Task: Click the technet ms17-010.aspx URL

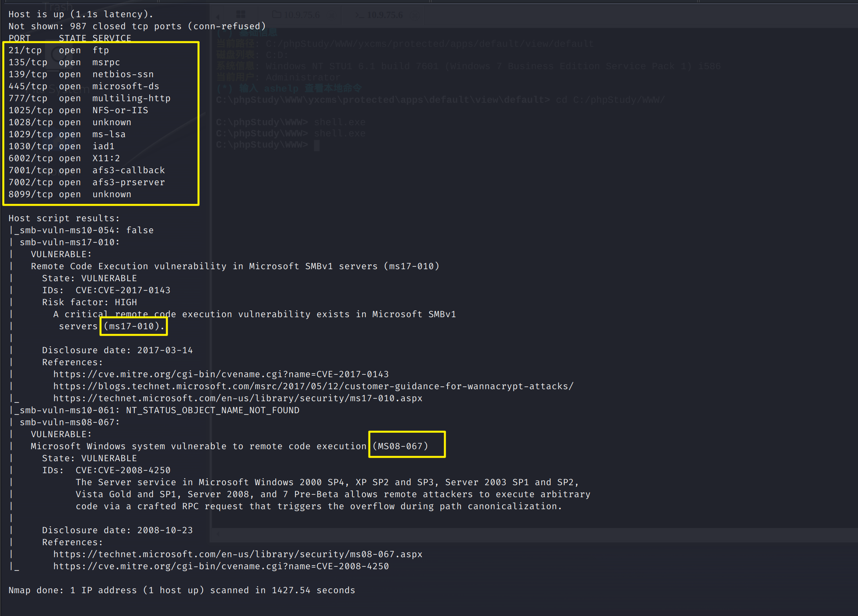Action: [238, 398]
